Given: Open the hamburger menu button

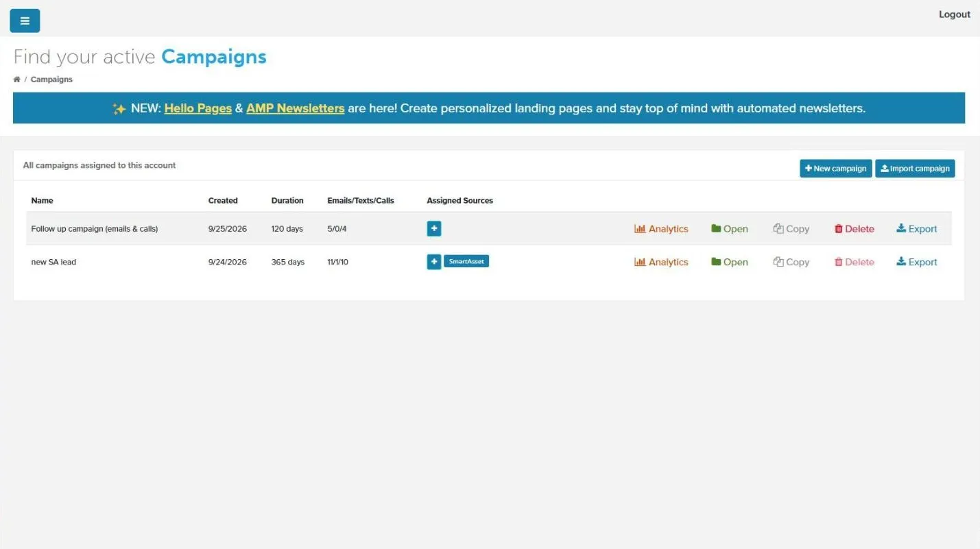Looking at the screenshot, I should (25, 21).
